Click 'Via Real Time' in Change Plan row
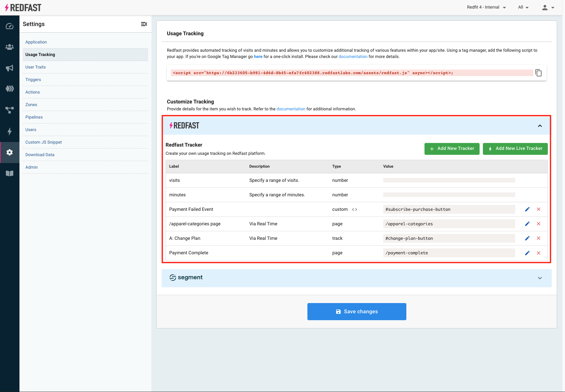 263,238
